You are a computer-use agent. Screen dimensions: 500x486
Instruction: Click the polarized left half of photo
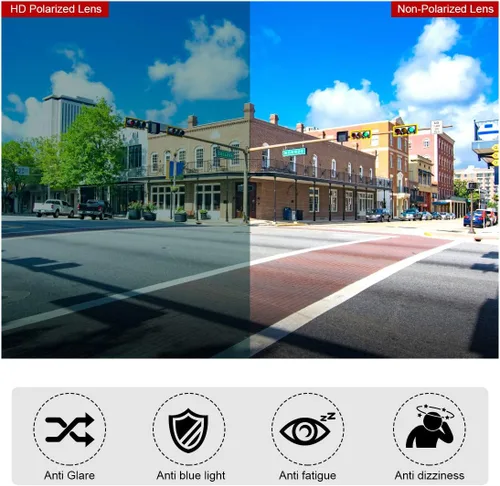tap(126, 180)
